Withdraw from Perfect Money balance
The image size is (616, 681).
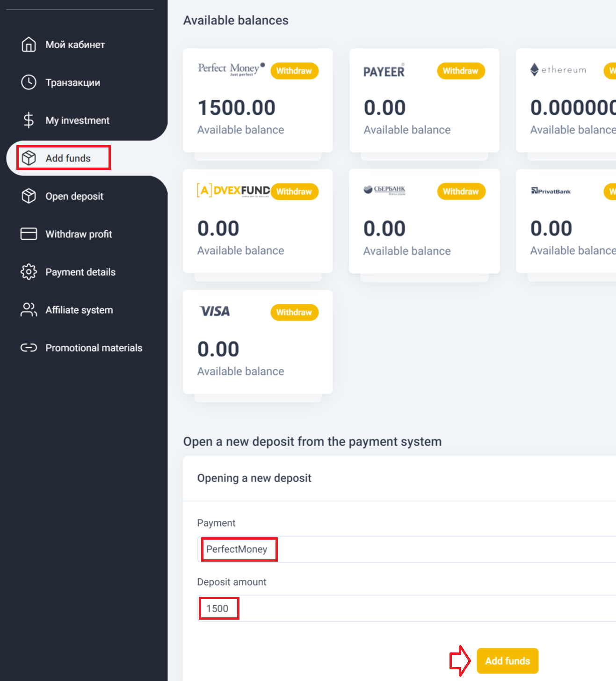click(294, 71)
